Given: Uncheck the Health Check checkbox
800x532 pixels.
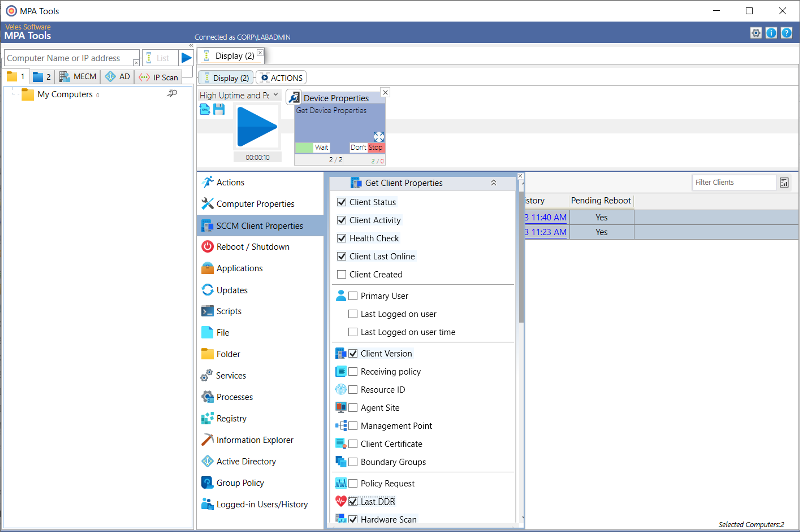Looking at the screenshot, I should coord(341,238).
